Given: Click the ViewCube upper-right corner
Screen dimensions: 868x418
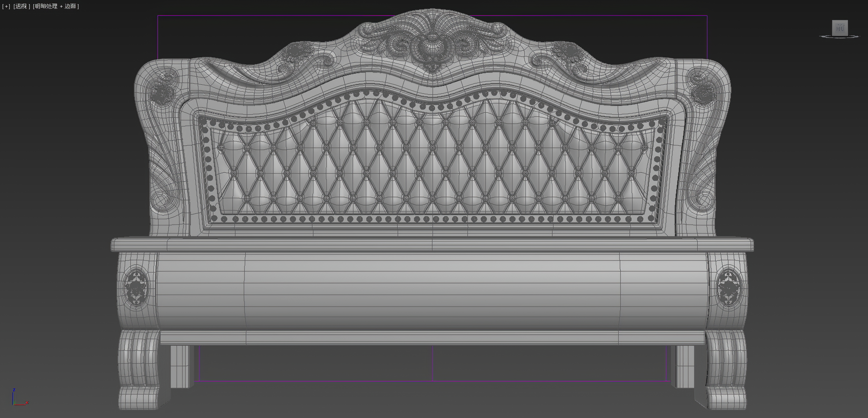Looking at the screenshot, I should 847,20.
